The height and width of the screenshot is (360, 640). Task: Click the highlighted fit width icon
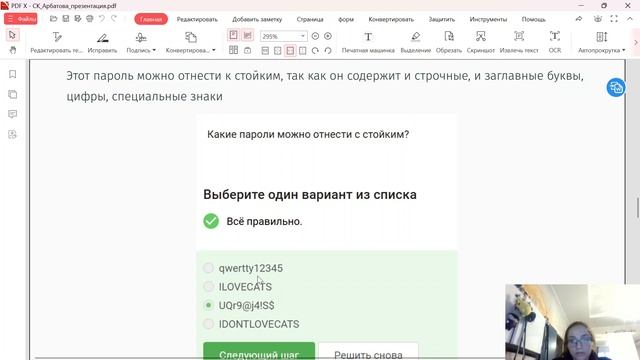pyautogui.click(x=290, y=51)
